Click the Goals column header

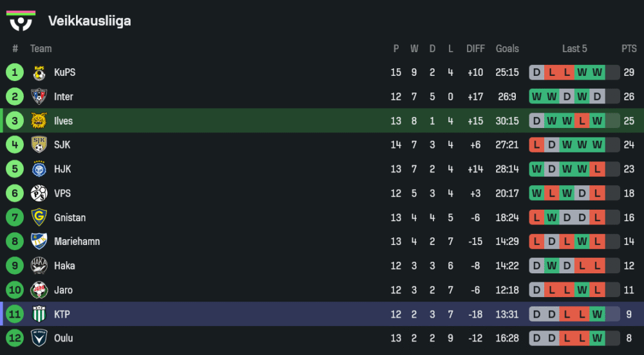[x=507, y=49]
